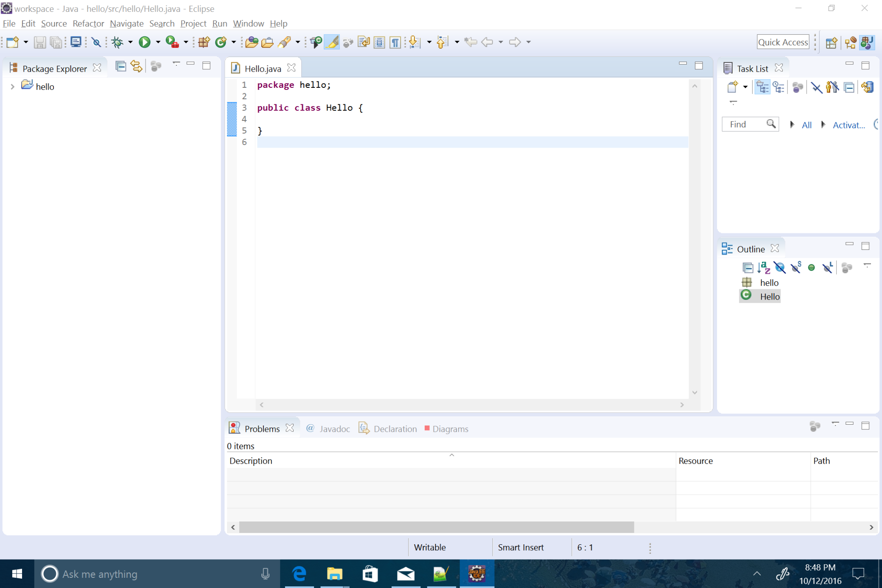Click Link with Editor in Package Explorer
882x588 pixels.
[x=136, y=66]
